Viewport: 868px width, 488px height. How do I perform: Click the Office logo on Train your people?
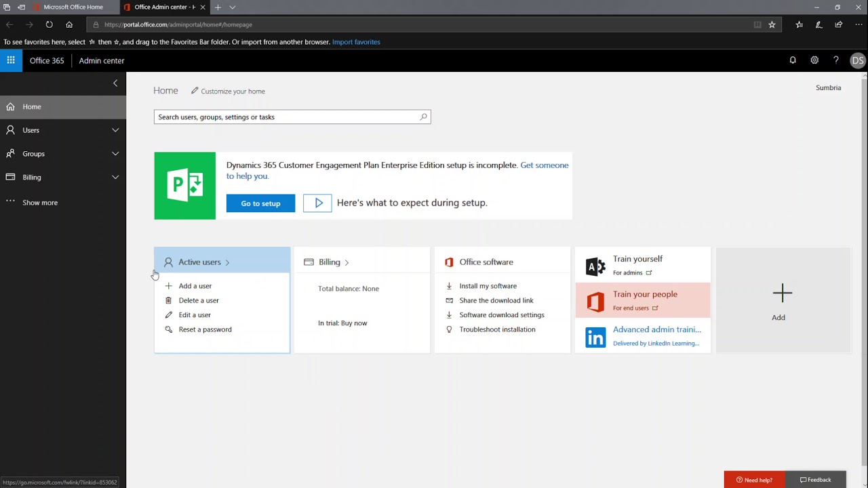[x=595, y=302]
